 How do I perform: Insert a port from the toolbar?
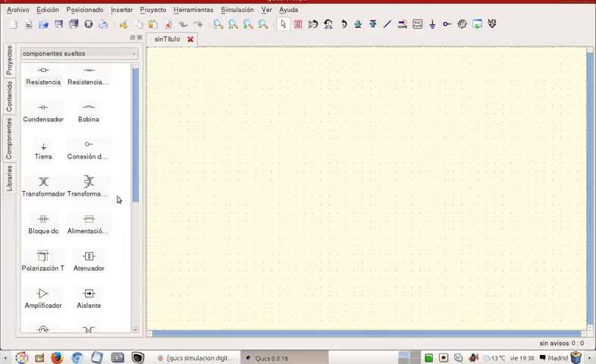click(x=447, y=24)
